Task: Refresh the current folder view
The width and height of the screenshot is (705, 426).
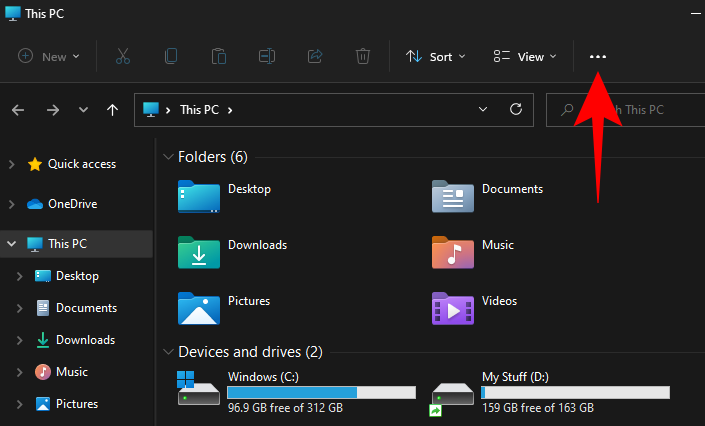Action: (x=516, y=109)
